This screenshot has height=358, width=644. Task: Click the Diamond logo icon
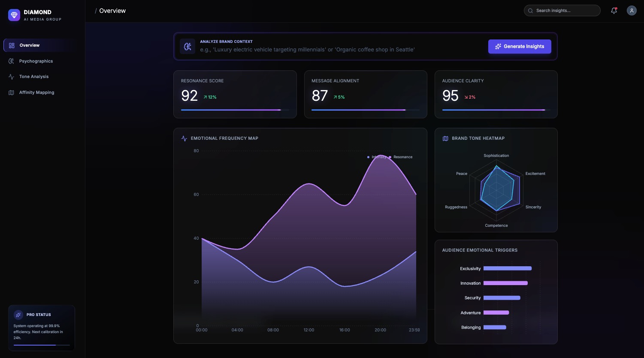14,15
